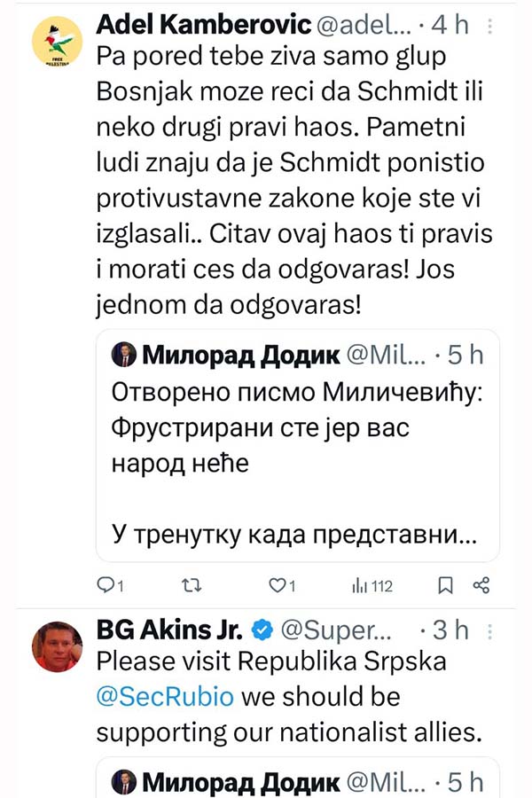Image resolution: width=532 pixels, height=798 pixels.
Task: Share Adel Kamberovic's tweet
Action: pyautogui.click(x=482, y=585)
